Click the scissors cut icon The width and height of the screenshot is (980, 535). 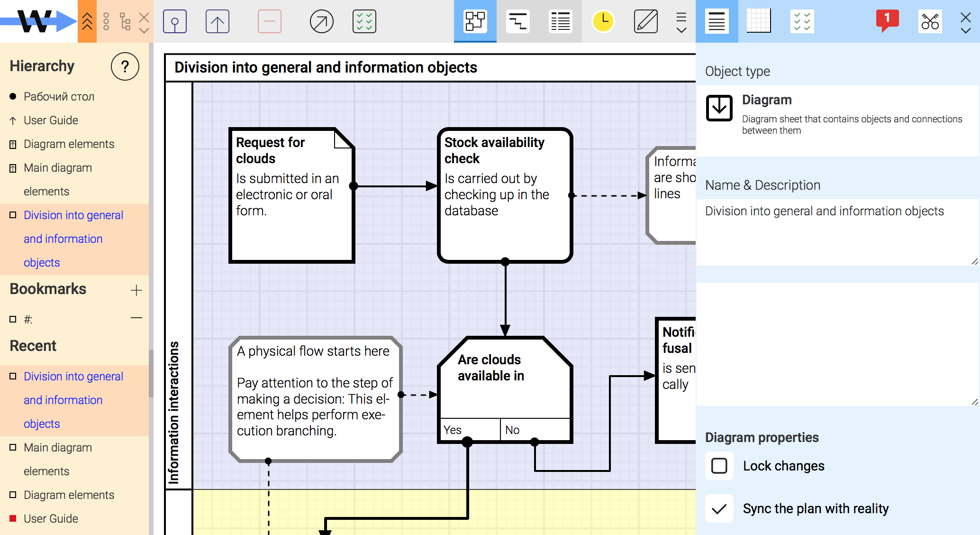[x=930, y=21]
